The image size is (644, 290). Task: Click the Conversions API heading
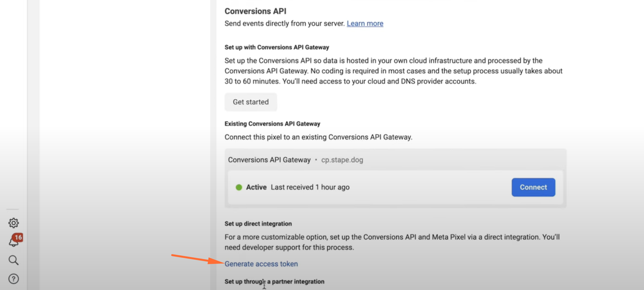click(x=255, y=11)
